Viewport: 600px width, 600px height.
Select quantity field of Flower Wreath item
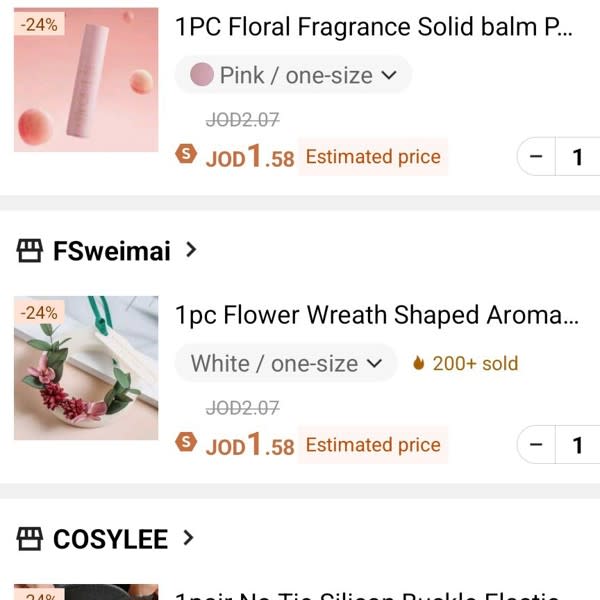tap(578, 444)
